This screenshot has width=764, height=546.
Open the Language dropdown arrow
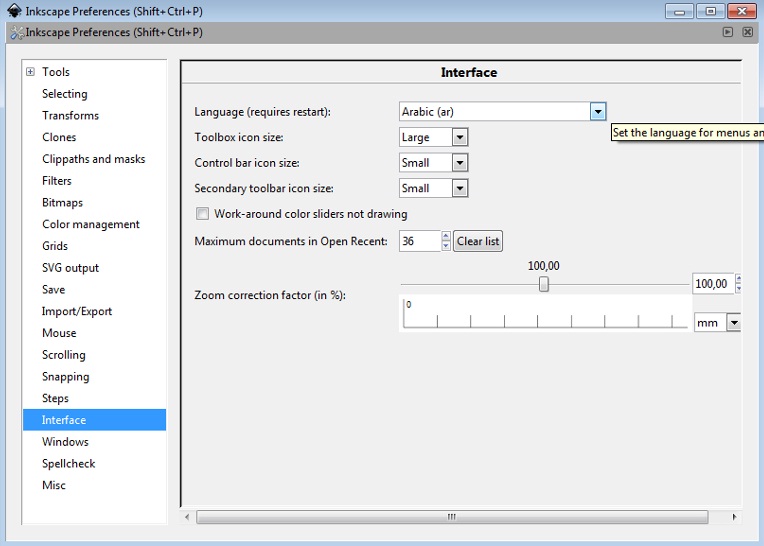pyautogui.click(x=598, y=112)
